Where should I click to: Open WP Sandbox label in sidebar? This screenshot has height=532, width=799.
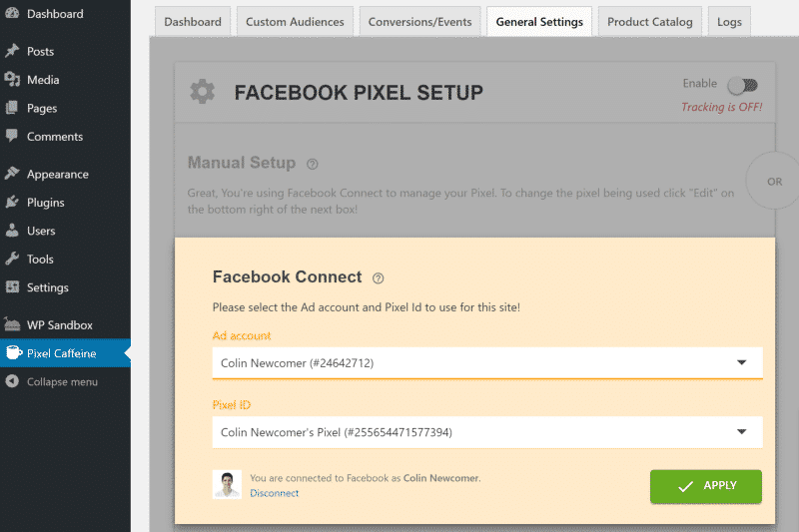click(x=60, y=324)
